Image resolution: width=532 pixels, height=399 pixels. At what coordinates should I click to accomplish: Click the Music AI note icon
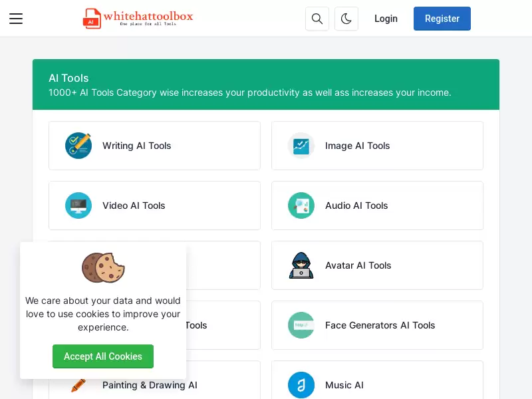(x=301, y=385)
